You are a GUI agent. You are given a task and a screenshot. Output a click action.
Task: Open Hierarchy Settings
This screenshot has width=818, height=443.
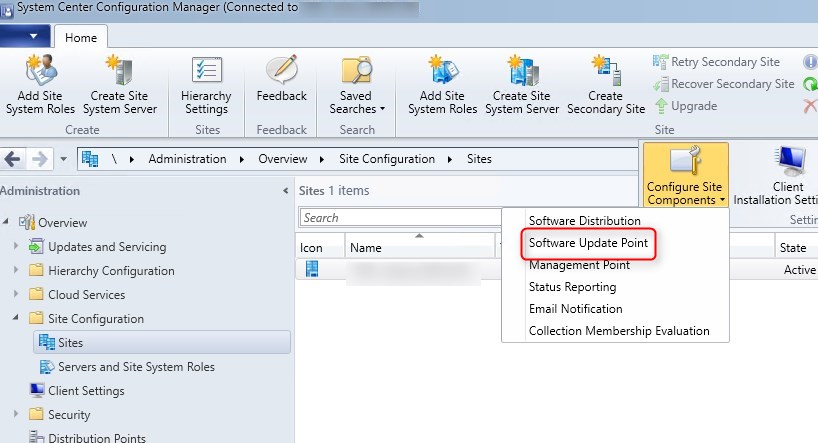click(206, 85)
